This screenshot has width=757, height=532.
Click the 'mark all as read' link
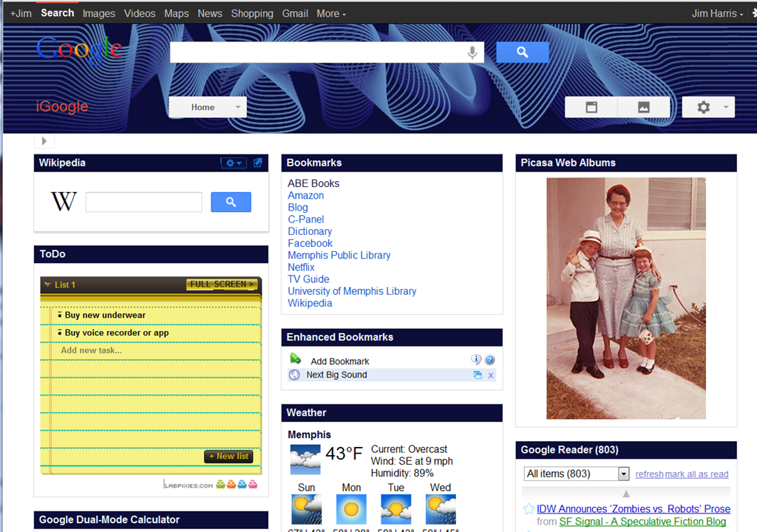[696, 474]
